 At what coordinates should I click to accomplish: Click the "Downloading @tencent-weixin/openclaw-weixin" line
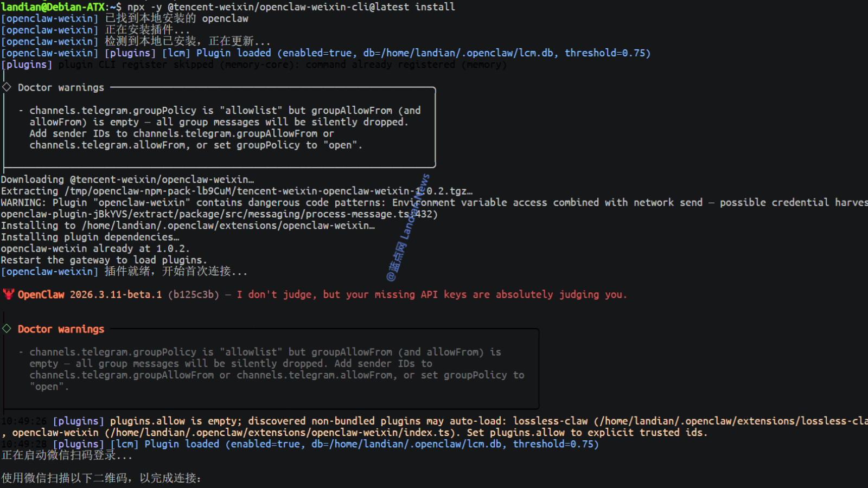pyautogui.click(x=127, y=179)
